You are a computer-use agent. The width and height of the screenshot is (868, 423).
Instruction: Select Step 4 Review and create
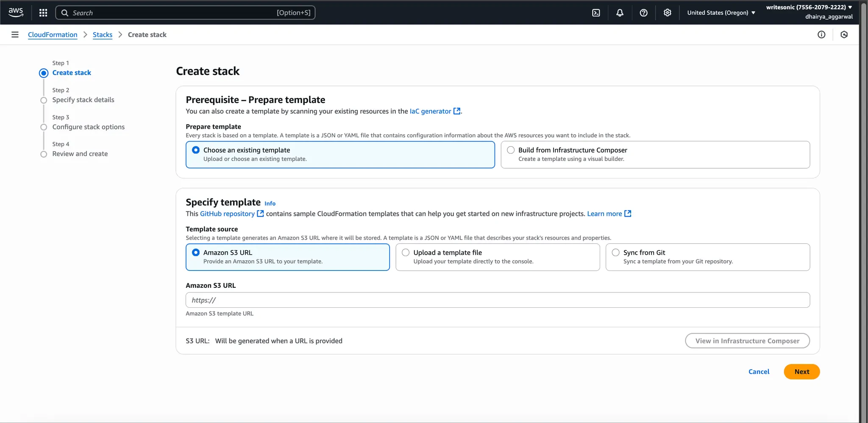click(80, 154)
